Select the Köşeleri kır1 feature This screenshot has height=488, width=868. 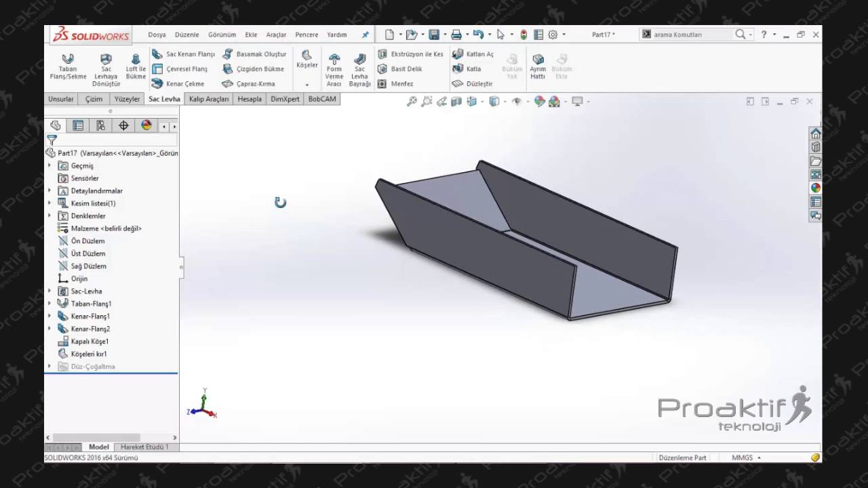[x=83, y=354]
